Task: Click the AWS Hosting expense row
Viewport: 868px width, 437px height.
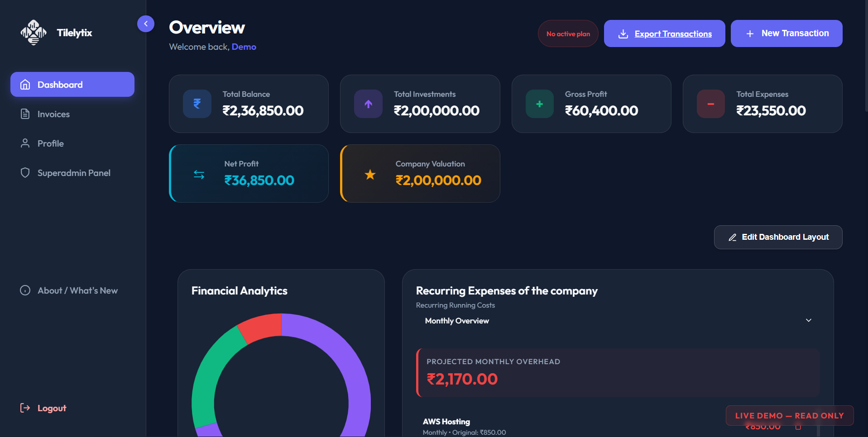Action: (x=618, y=427)
